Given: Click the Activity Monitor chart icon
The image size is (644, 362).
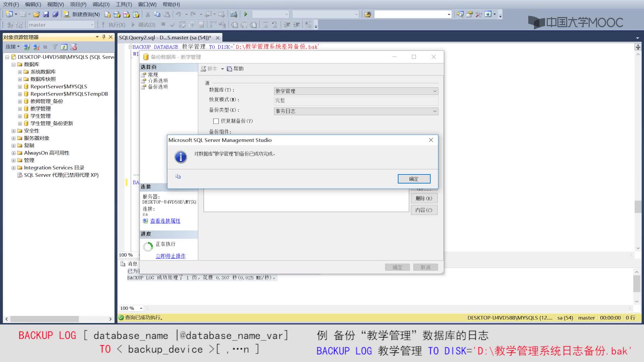Looking at the screenshot, I should point(234,14).
